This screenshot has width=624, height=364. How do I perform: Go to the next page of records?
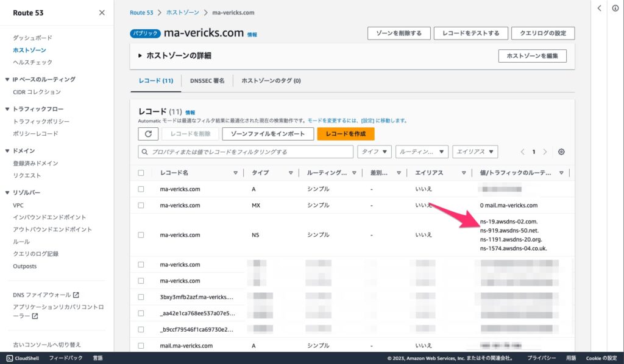[545, 152]
